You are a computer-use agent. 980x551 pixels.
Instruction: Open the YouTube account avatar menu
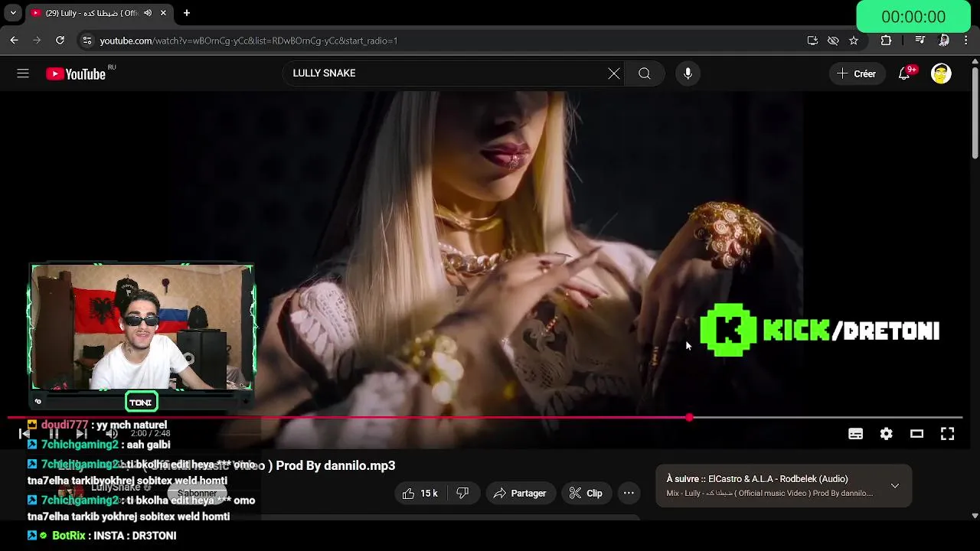pos(941,73)
